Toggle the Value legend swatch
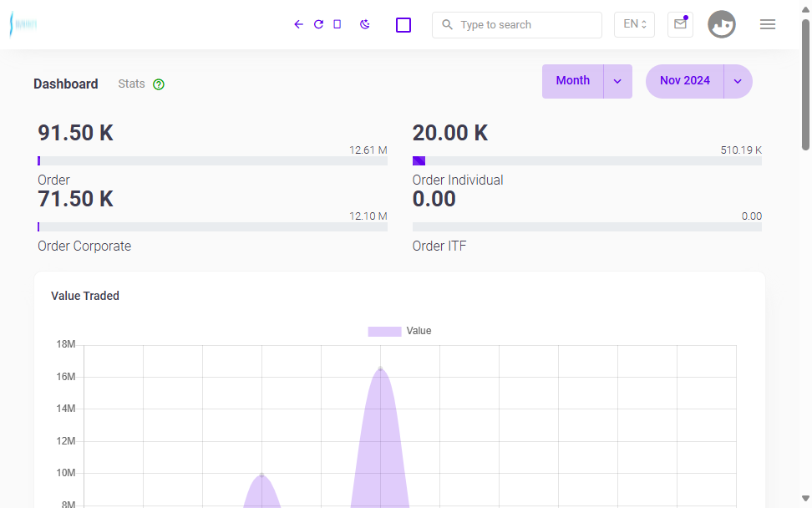 (x=384, y=332)
